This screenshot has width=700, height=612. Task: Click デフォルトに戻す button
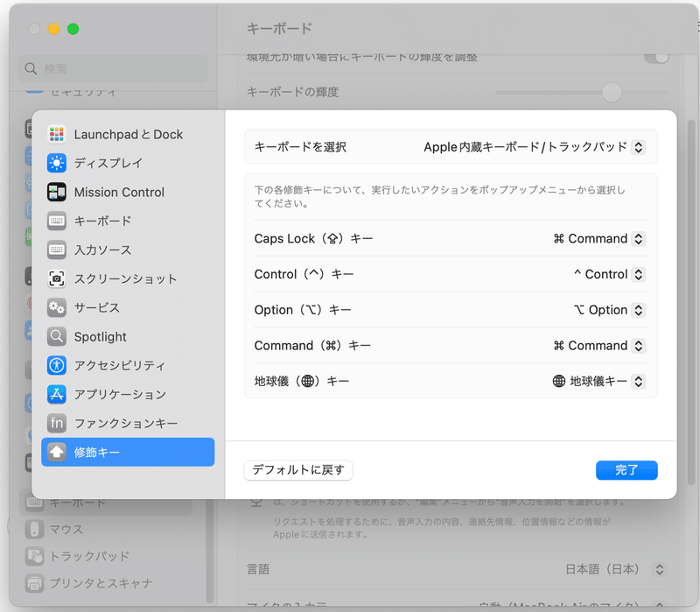coord(298,470)
